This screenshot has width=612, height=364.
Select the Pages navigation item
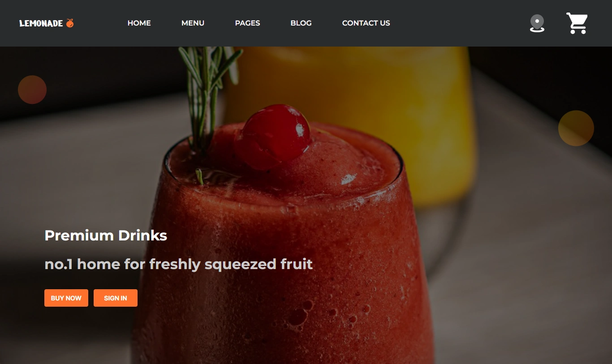pos(248,23)
